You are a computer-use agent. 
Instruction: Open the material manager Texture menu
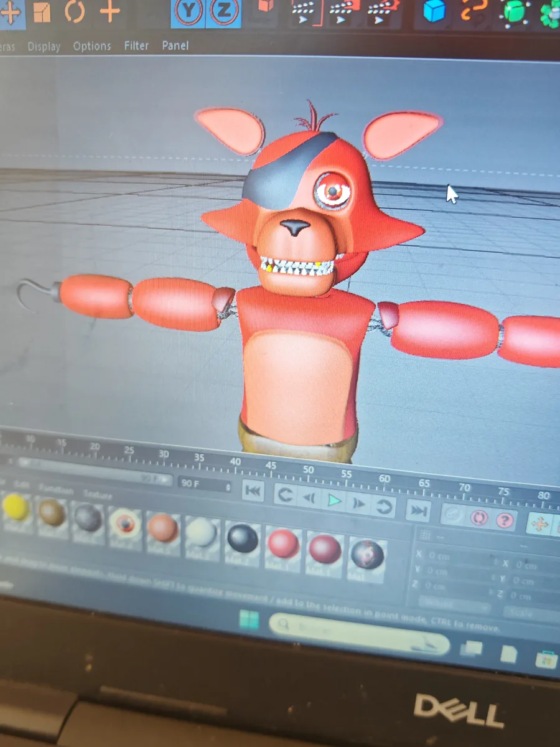coord(98,496)
